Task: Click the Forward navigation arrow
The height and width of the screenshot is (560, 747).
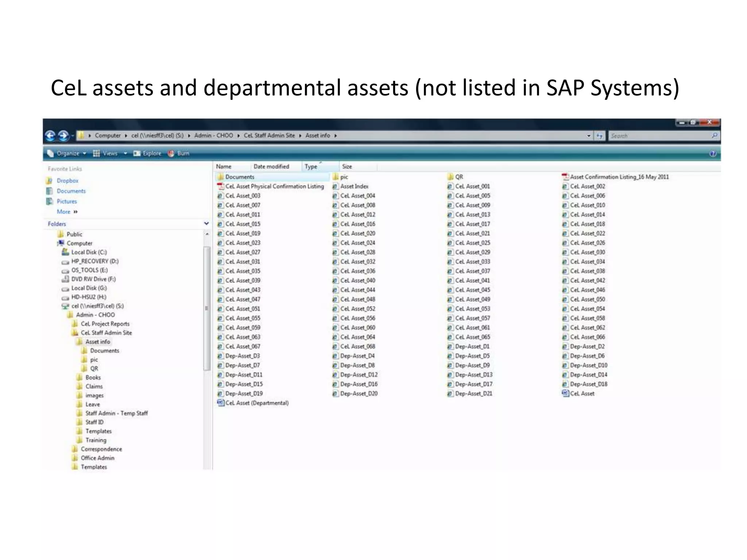Action: [x=63, y=136]
